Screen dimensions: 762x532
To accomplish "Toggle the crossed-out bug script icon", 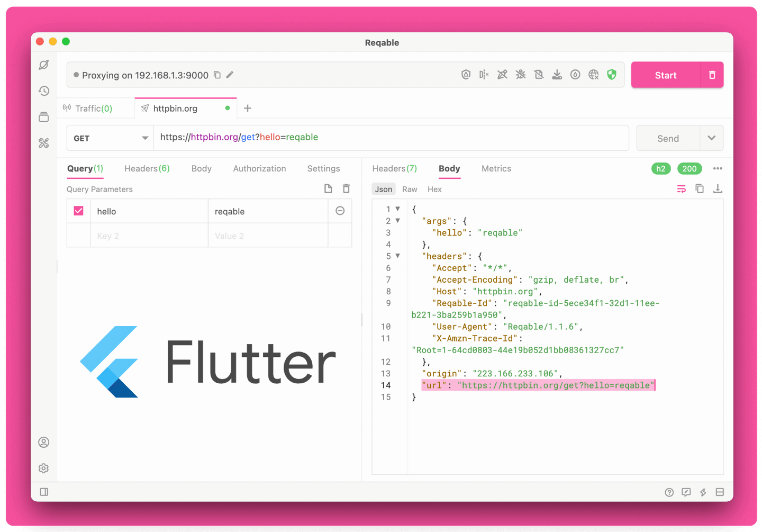I will (x=521, y=75).
